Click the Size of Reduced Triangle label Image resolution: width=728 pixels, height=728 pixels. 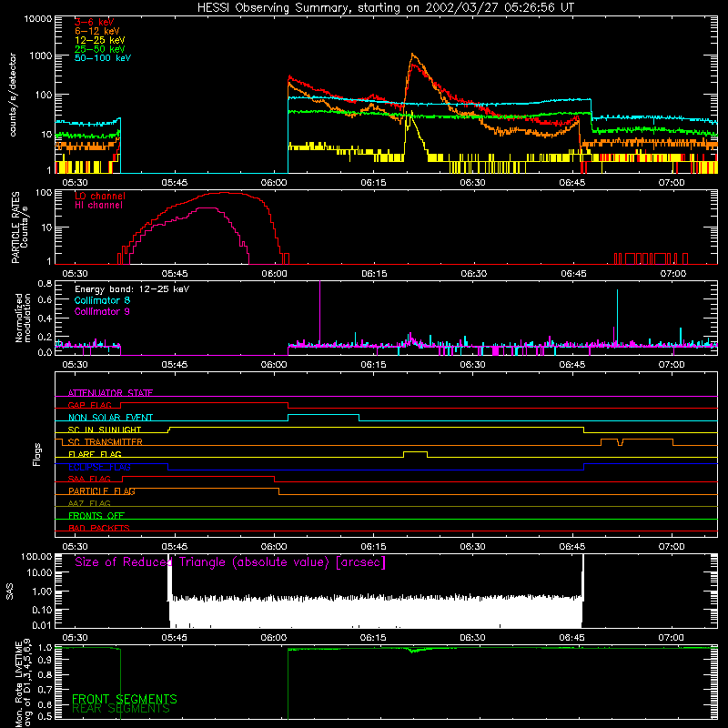pyautogui.click(x=230, y=562)
